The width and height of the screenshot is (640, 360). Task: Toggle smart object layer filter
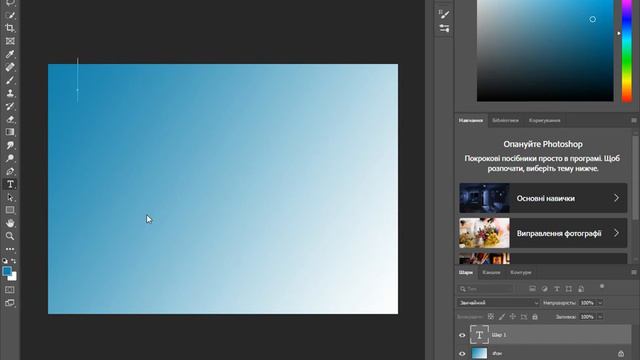point(581,289)
